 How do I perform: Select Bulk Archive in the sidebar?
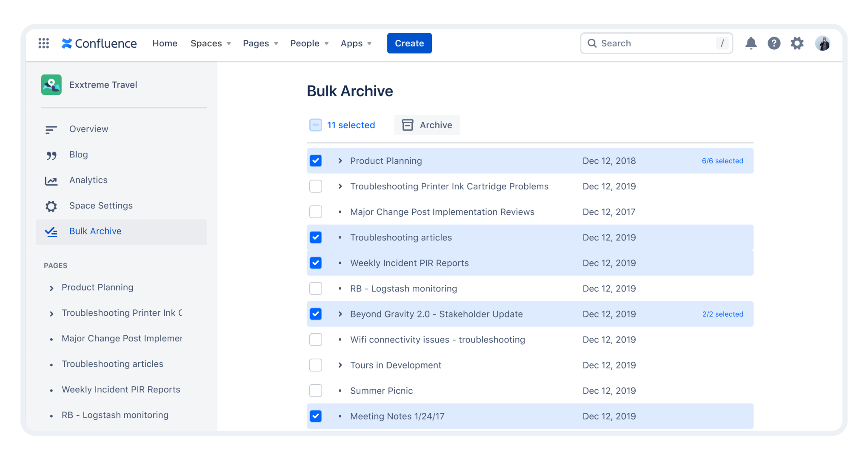[95, 231]
